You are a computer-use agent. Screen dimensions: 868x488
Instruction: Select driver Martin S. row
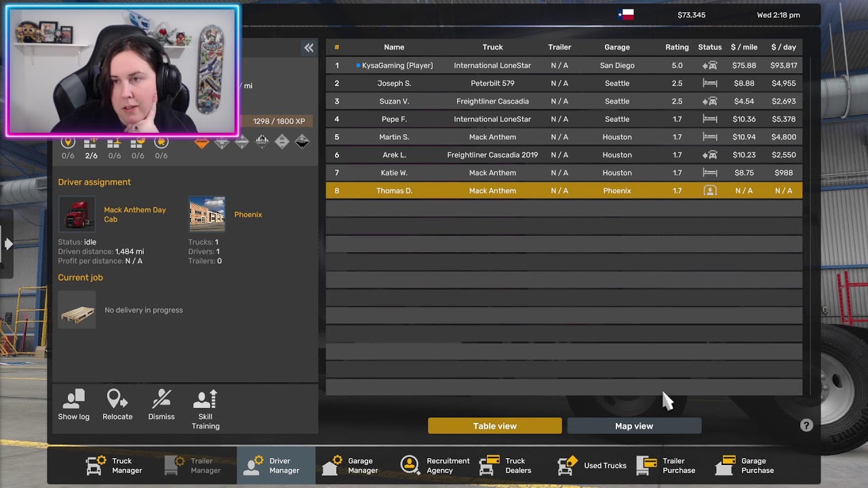tap(564, 137)
